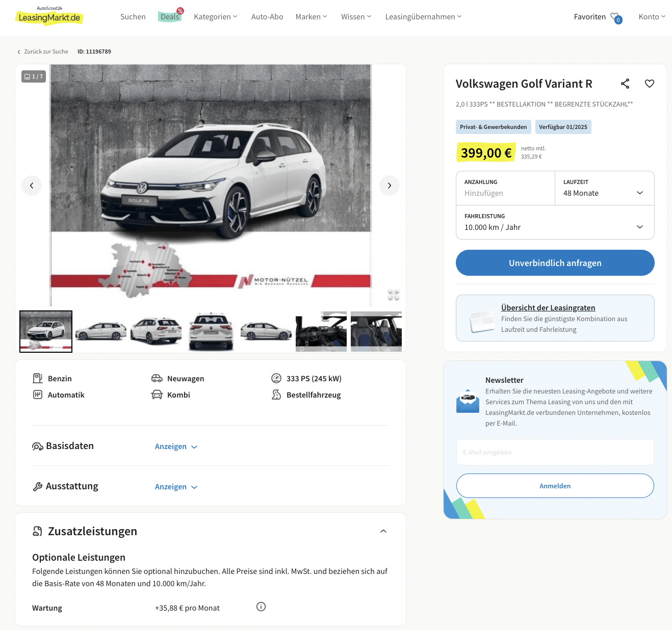Click the newsletter envelope icon
Screen dimensions: 672x630
[468, 401]
